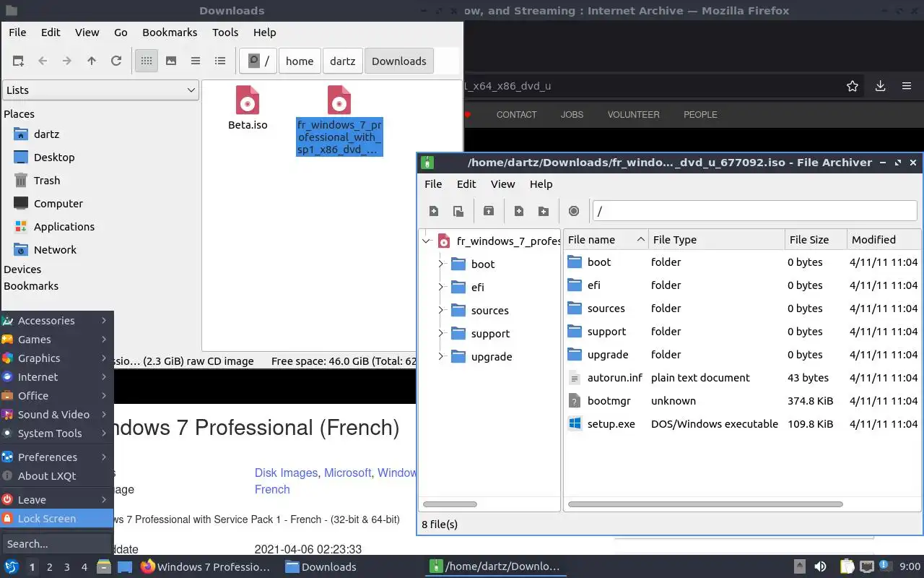The image size is (924, 578).
Task: Click the Add folder toolbar icon
Action: pos(544,211)
